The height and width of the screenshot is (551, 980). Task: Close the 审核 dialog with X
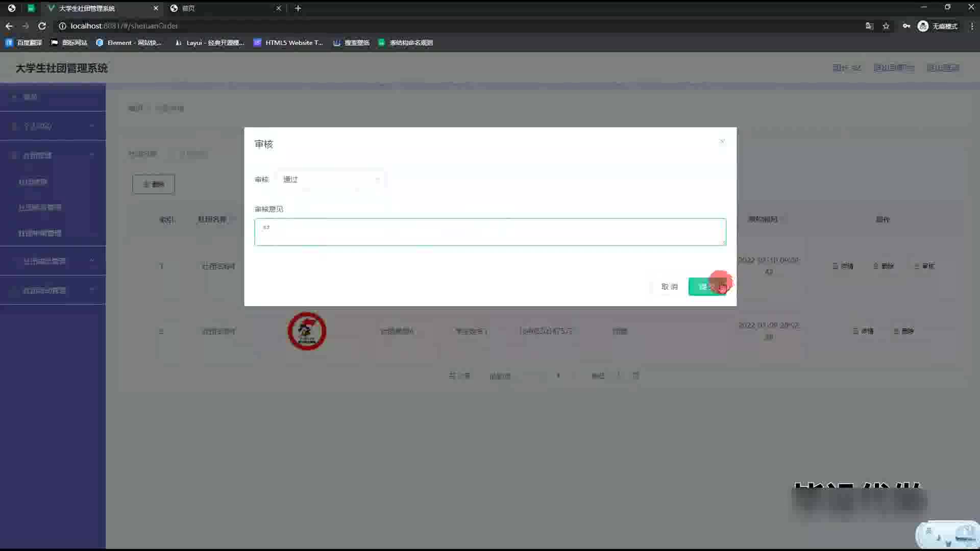[x=722, y=141]
